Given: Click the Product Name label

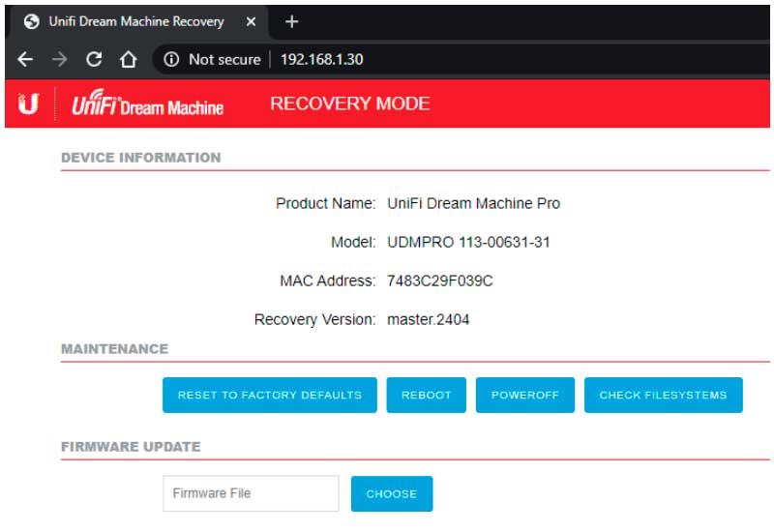Looking at the screenshot, I should tap(325, 203).
